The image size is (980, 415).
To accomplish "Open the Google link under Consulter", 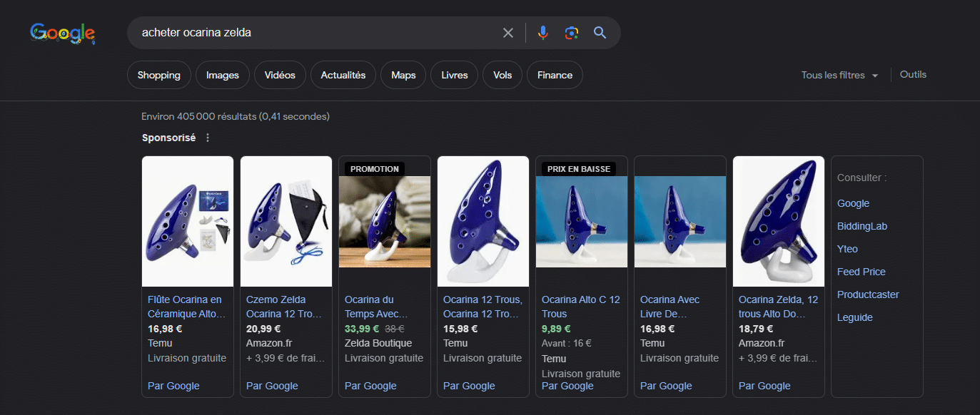I will click(853, 203).
